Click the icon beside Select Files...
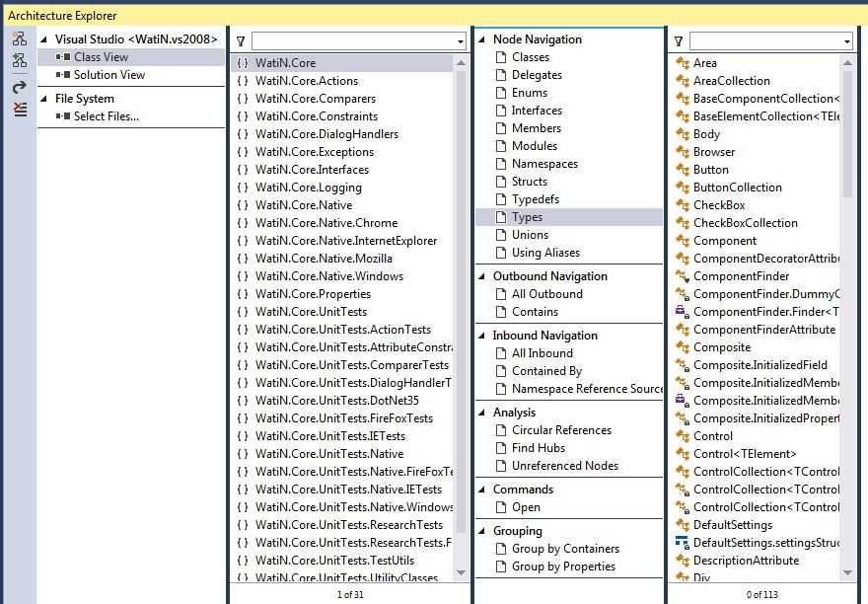The image size is (868, 604). click(63, 116)
